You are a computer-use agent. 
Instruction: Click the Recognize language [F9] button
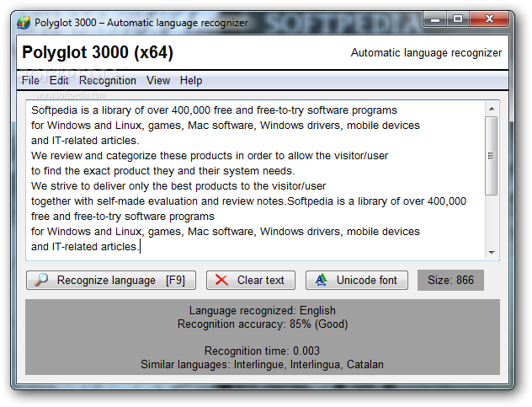(x=111, y=281)
